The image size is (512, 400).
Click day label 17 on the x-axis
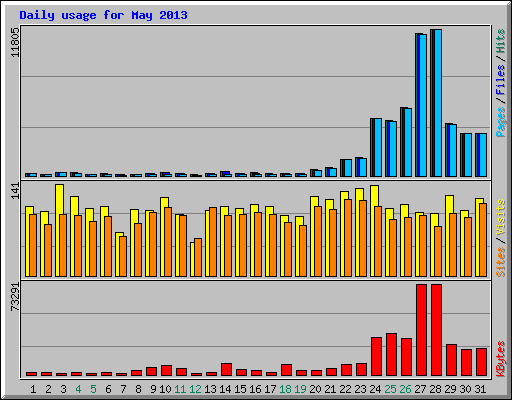(270, 389)
